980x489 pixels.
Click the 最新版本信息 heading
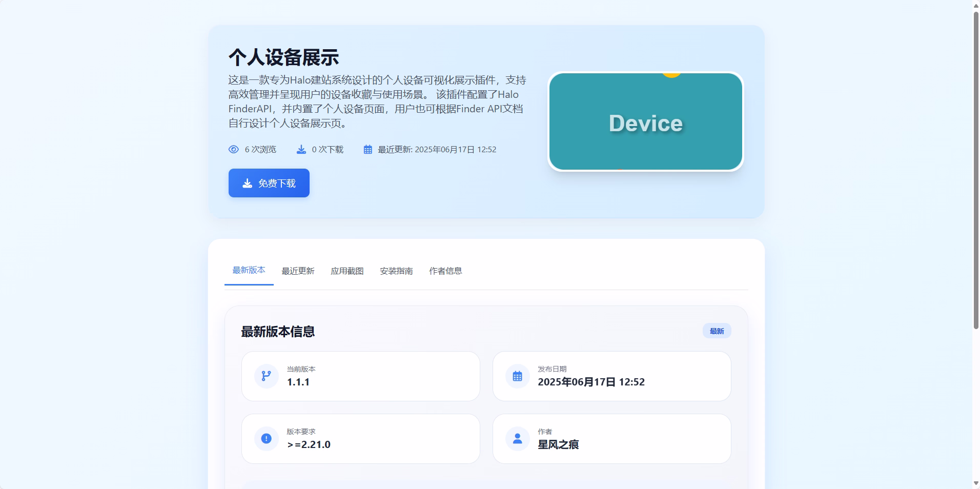click(x=278, y=332)
